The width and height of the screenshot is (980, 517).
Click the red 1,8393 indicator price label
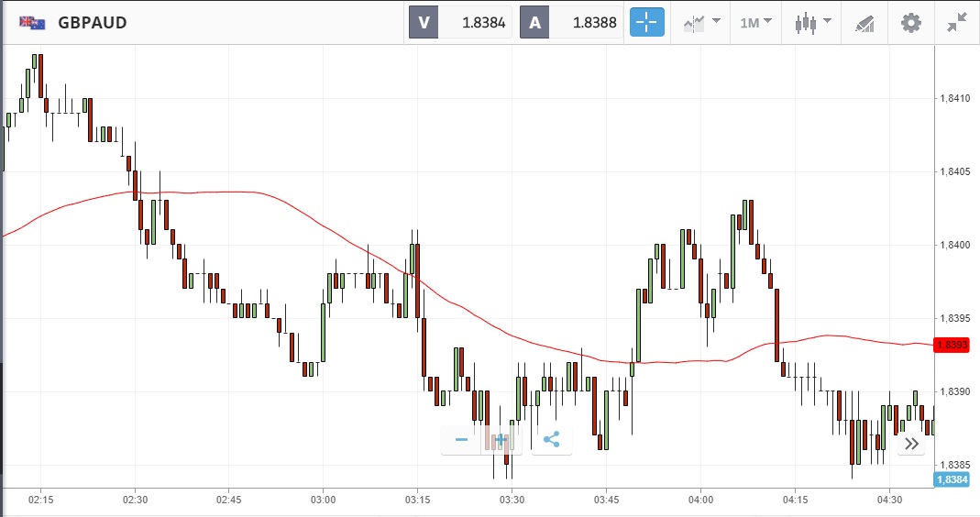coord(951,345)
